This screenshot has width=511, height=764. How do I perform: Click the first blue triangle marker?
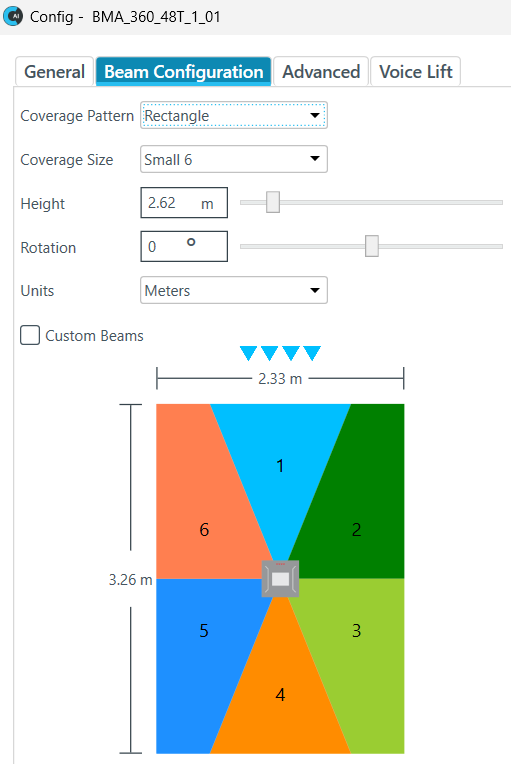tap(248, 353)
